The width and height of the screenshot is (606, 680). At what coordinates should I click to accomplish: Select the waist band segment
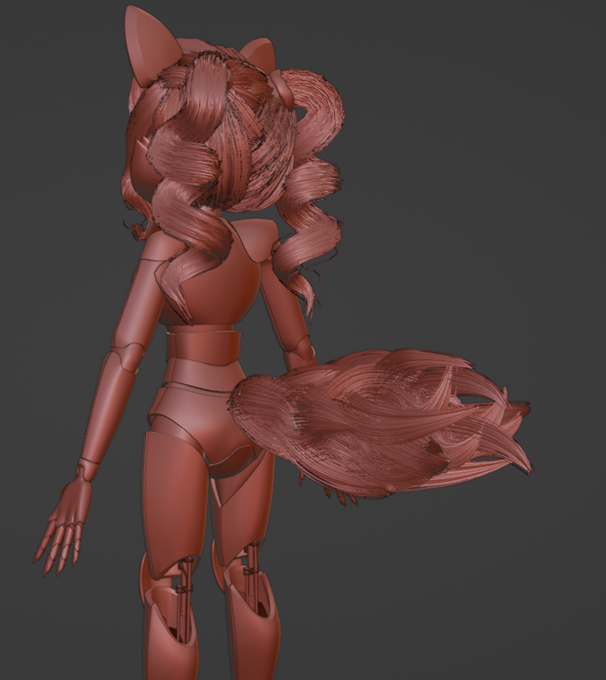pos(203,347)
